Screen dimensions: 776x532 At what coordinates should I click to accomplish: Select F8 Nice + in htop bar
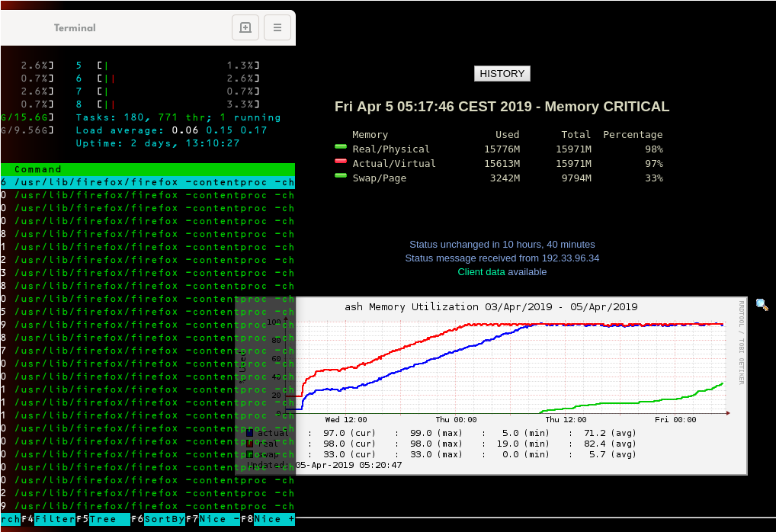click(x=268, y=519)
